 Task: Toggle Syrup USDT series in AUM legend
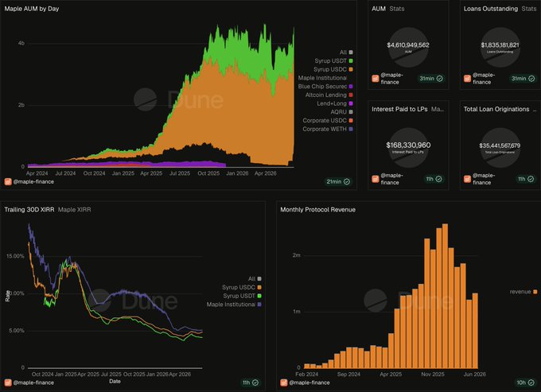click(333, 61)
